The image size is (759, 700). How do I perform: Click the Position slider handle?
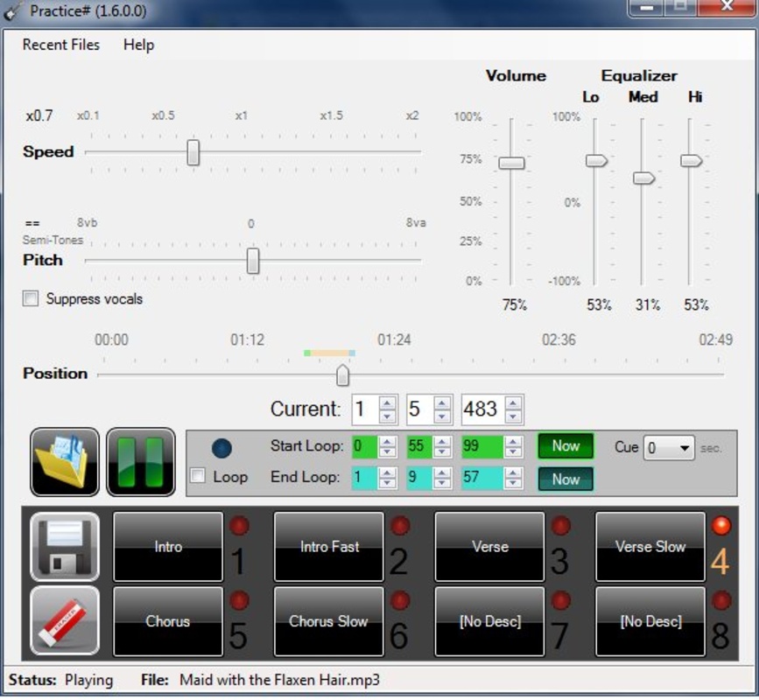342,375
